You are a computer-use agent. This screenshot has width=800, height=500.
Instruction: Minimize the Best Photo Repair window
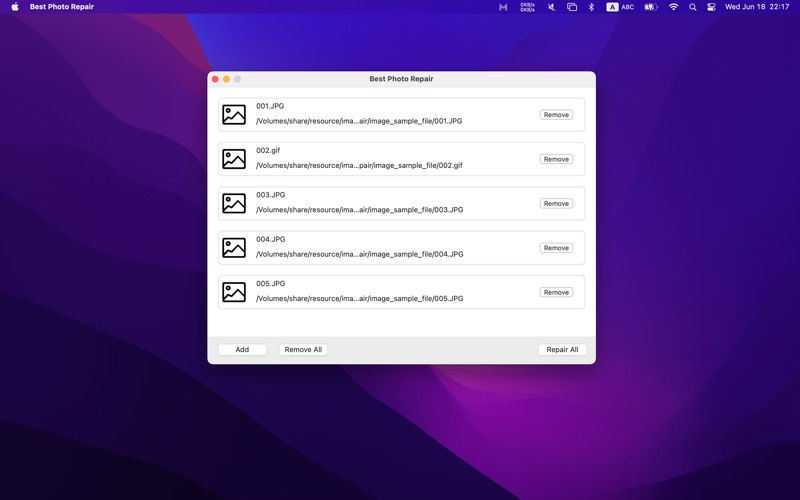[x=226, y=79]
